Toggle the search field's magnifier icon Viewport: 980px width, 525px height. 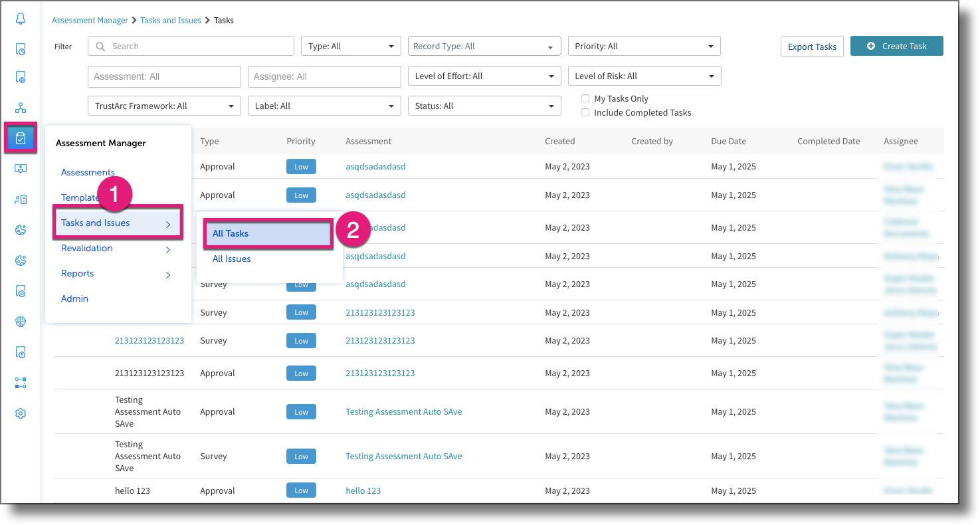[x=100, y=46]
